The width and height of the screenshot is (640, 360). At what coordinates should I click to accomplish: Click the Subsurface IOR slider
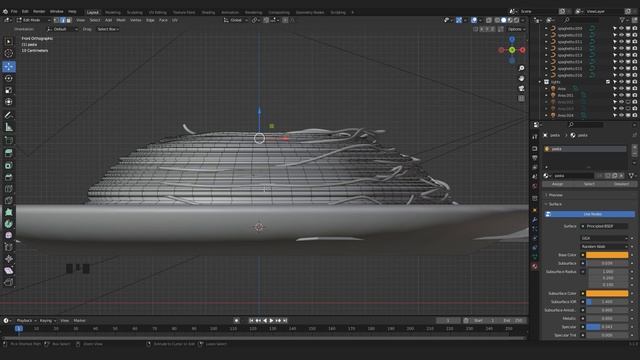(607, 302)
